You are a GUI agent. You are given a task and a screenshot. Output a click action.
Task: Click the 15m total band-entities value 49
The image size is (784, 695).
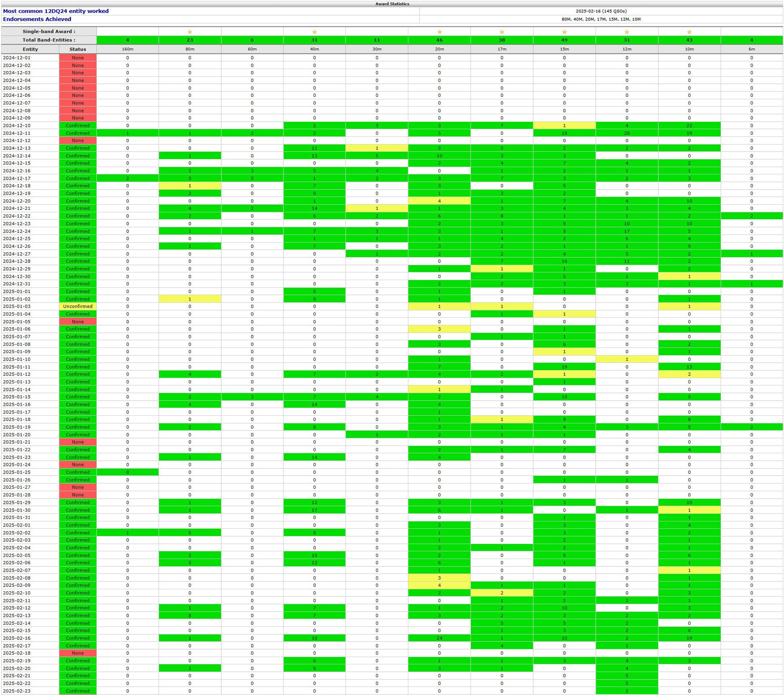[564, 40]
